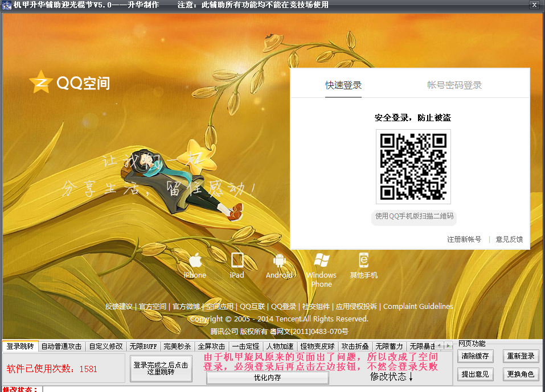The height and width of the screenshot is (392, 545).
Task: Click the 清除缓存 button
Action: (475, 356)
